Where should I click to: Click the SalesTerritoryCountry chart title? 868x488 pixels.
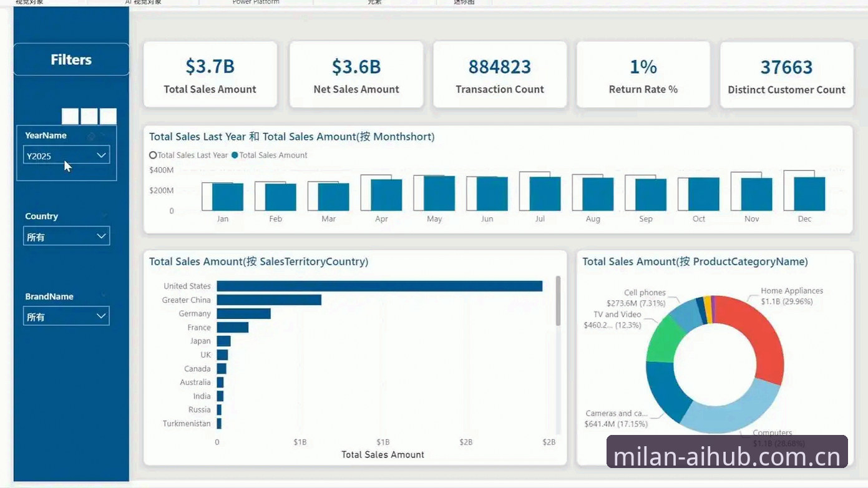259,261
